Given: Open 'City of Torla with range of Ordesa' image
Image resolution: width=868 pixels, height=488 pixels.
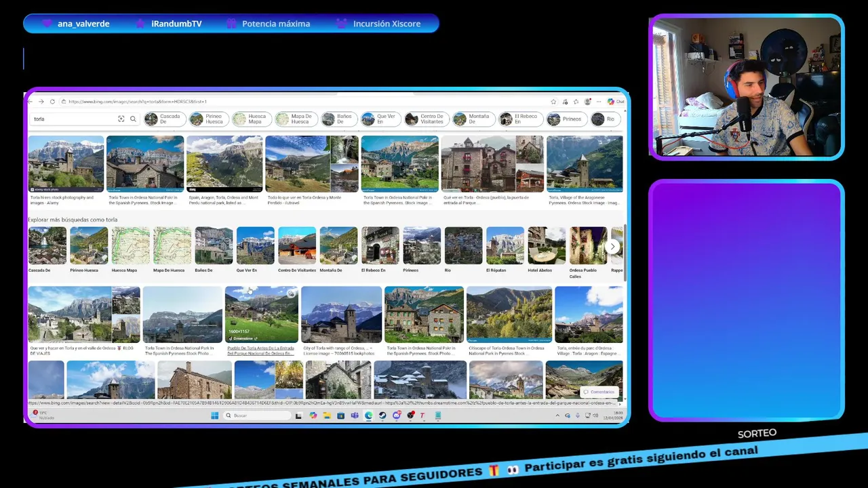Looking at the screenshot, I should pyautogui.click(x=341, y=314).
